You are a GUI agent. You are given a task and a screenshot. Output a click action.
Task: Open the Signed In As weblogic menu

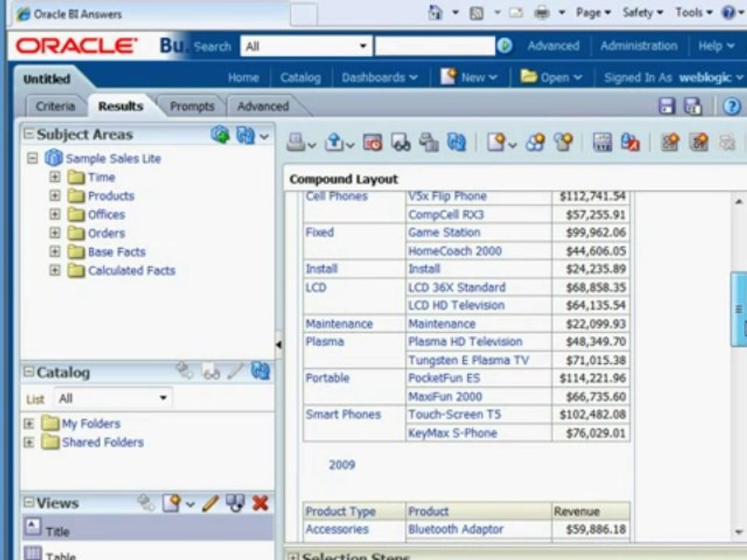pos(673,77)
